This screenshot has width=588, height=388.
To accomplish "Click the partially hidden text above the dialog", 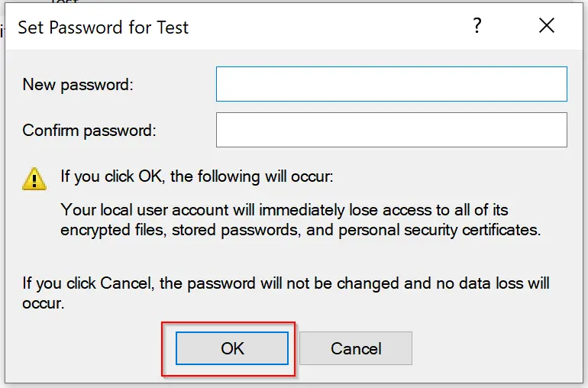I will click(64, 2).
